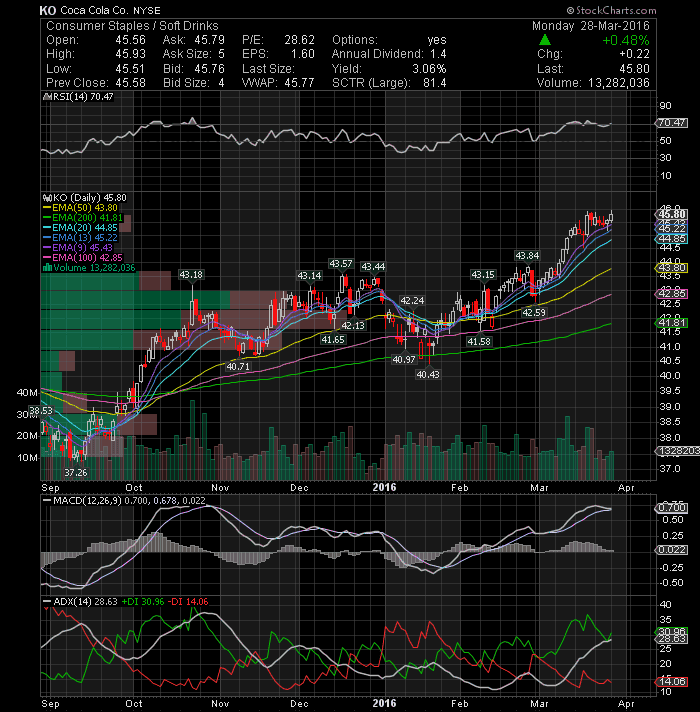Click the 0.022 histogram tag on right axis
Screen dimensions: 700x712
[x=672, y=550]
